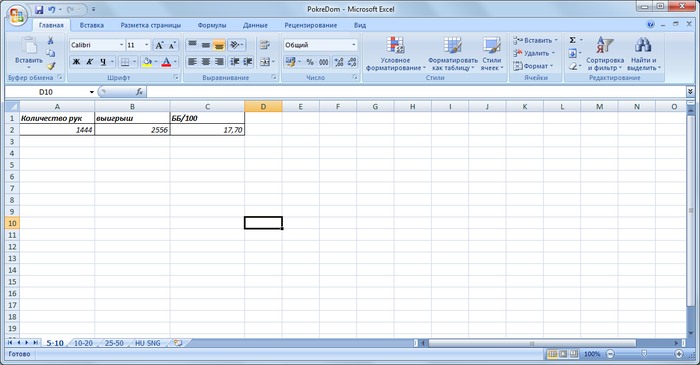Toggle bold formatting Ж

(76, 62)
